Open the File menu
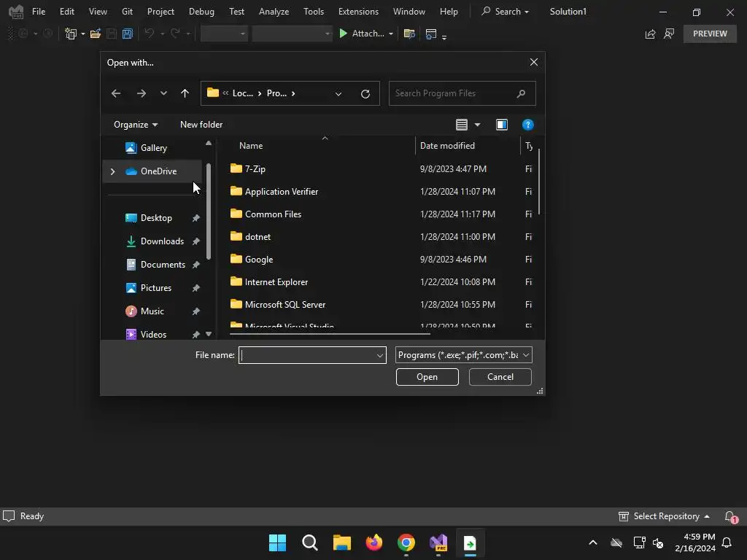 pyautogui.click(x=39, y=12)
